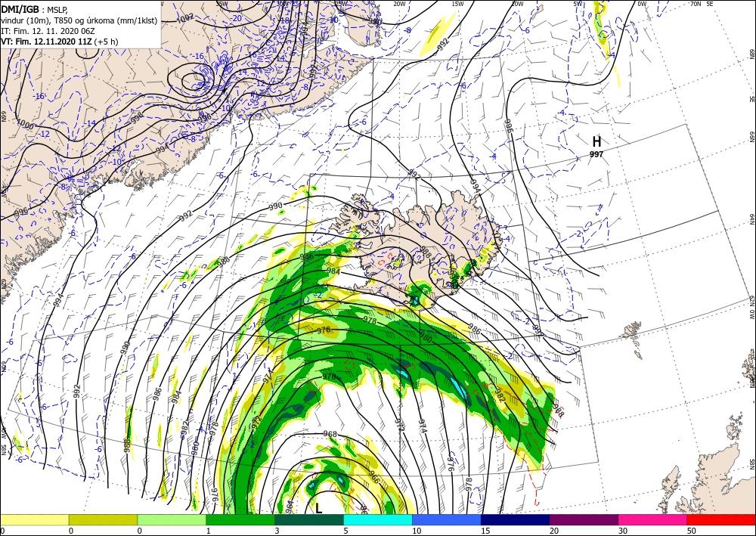Click legend scale value '30'
Image resolution: width=756 pixels, height=536 pixels.
pos(623,531)
